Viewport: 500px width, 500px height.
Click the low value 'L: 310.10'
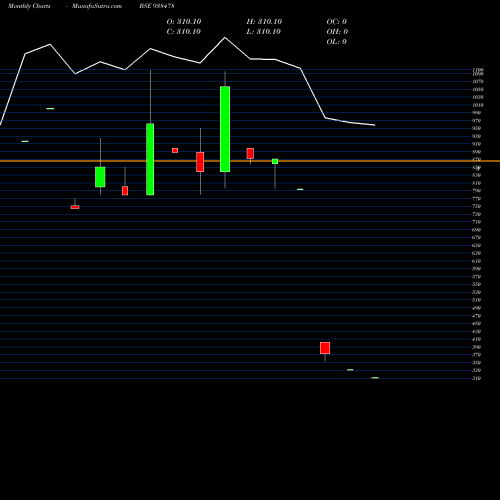point(264,32)
